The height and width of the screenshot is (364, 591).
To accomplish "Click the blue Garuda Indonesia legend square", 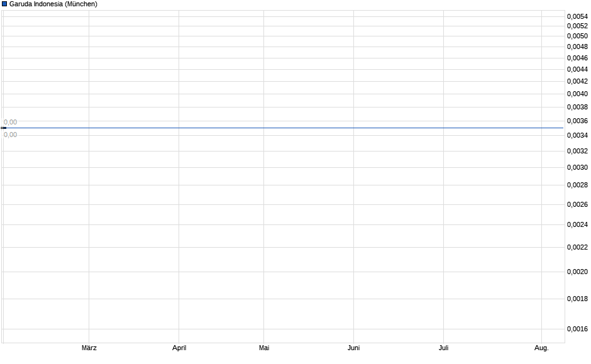I will click(4, 4).
